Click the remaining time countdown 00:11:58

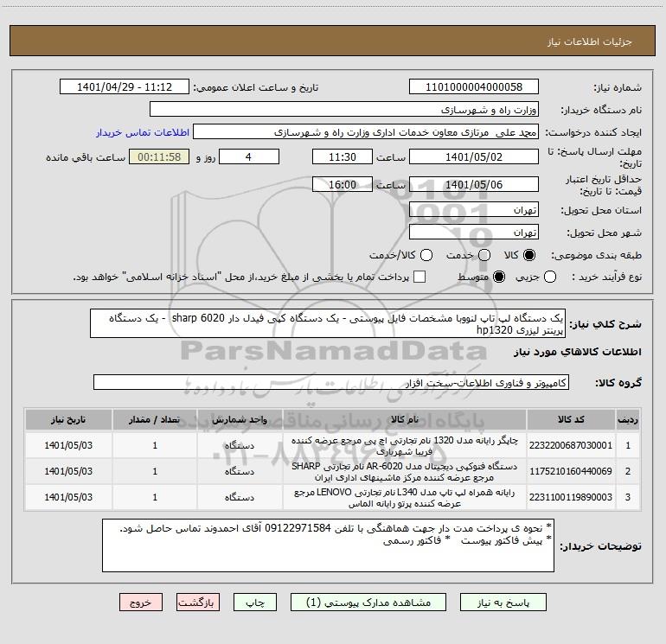(159, 156)
